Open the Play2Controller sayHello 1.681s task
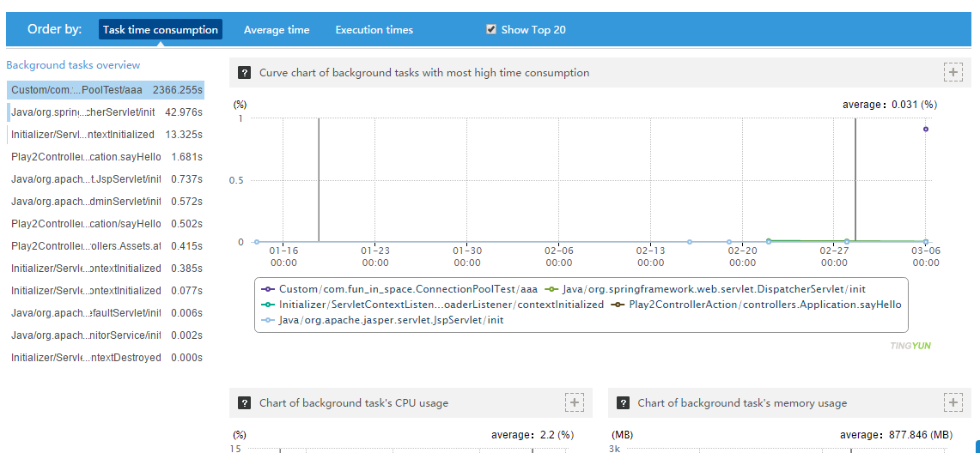This screenshot has width=980, height=453. pyautogui.click(x=107, y=157)
